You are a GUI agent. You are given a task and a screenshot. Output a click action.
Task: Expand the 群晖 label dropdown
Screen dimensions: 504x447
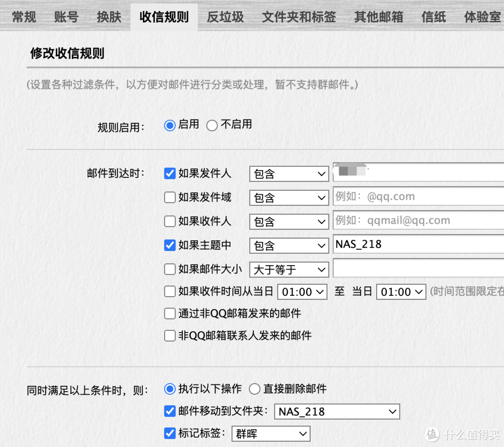pyautogui.click(x=271, y=434)
